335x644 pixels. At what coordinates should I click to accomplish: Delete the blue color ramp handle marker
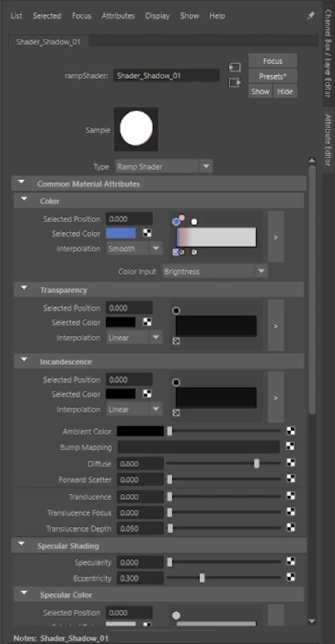176,252
